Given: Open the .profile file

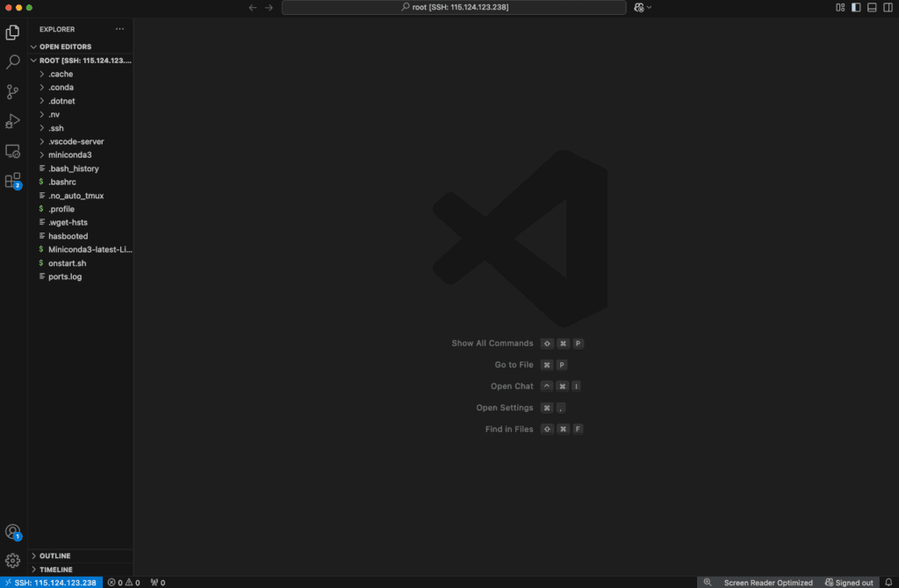Looking at the screenshot, I should pyautogui.click(x=81, y=209).
